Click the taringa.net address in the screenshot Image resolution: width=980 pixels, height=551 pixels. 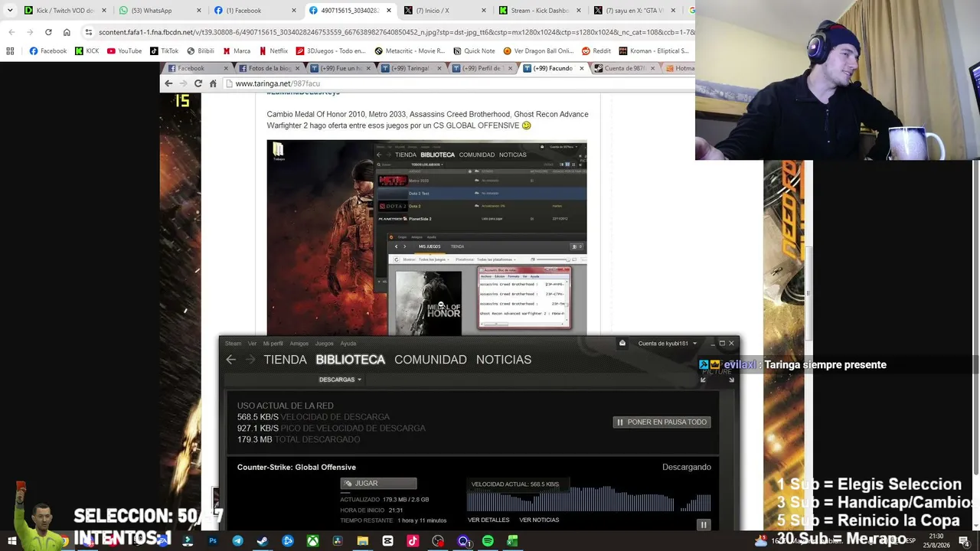(278, 83)
